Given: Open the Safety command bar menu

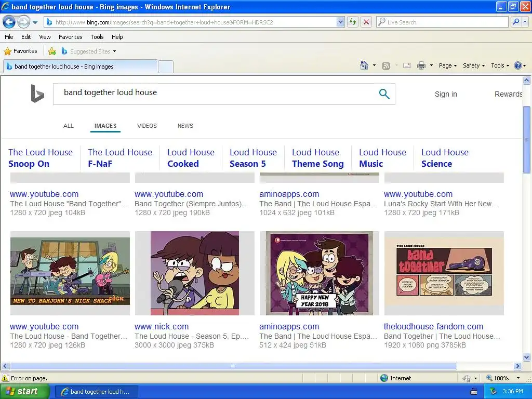Looking at the screenshot, I should (474, 65).
